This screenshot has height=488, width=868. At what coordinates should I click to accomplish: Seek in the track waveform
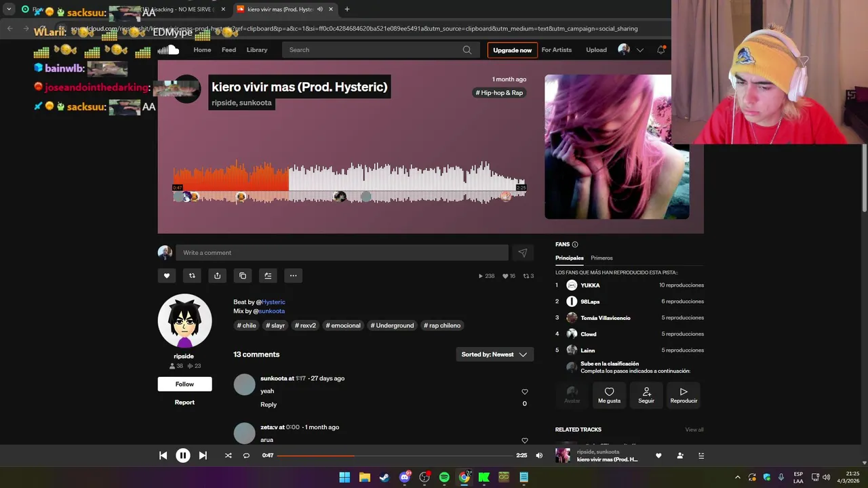pos(349,182)
